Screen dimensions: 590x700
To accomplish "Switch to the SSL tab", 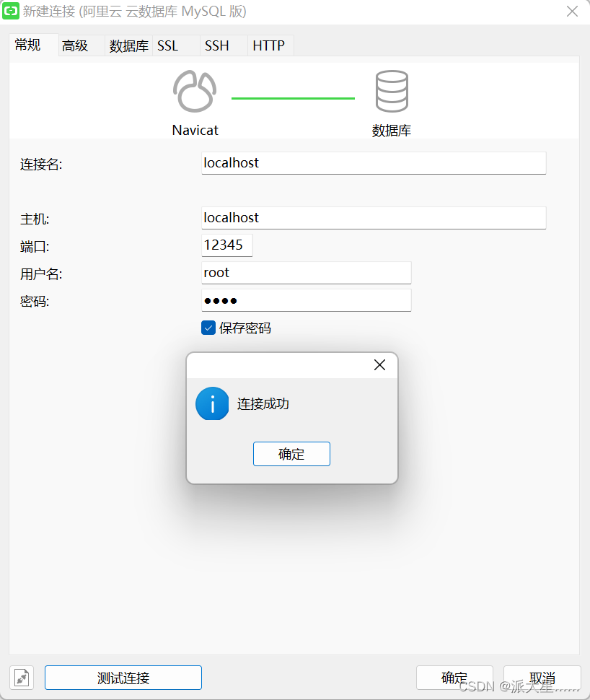I will click(x=176, y=45).
